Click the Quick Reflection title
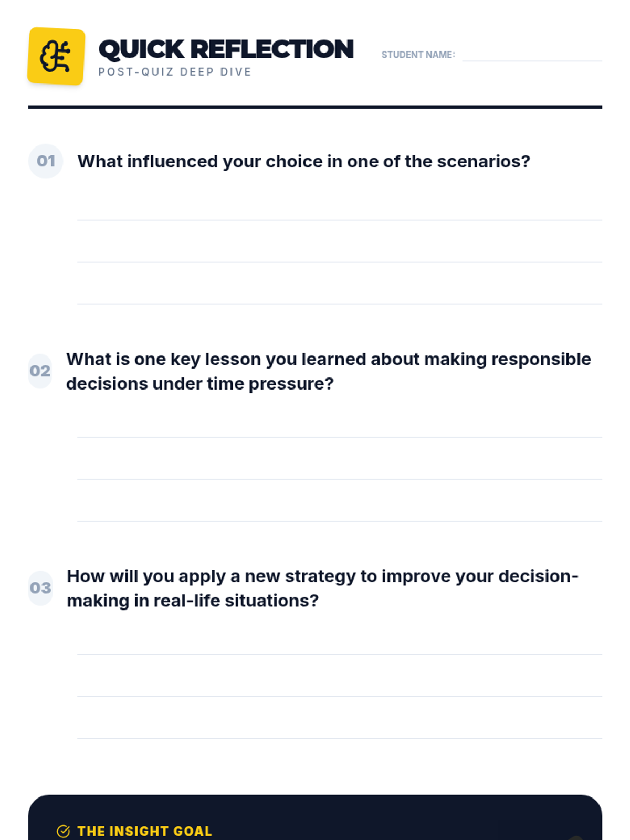 click(x=226, y=49)
